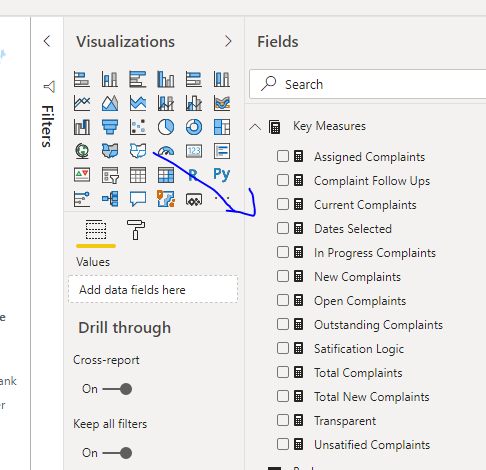
Task: Select the globe map visual
Action: [82, 151]
